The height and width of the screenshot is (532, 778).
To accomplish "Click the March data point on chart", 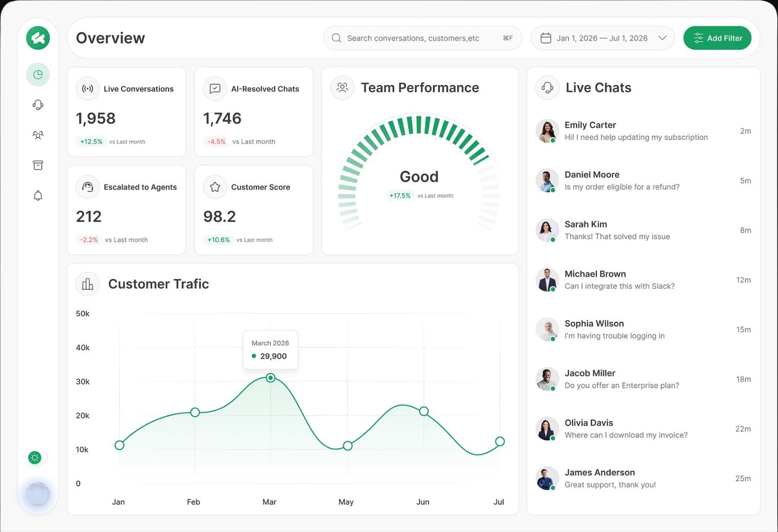I will tap(271, 378).
